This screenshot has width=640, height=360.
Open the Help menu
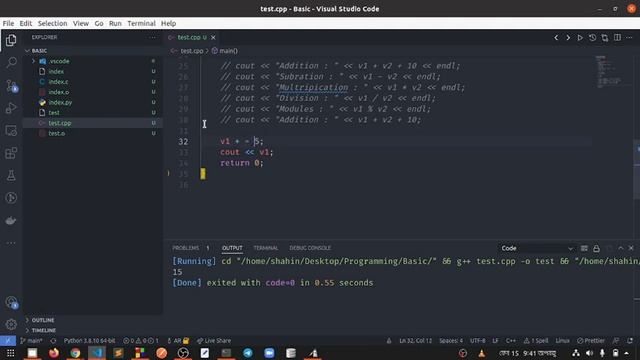click(168, 23)
